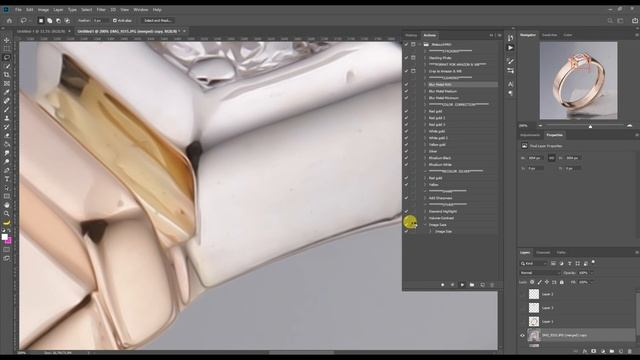Select the Lasso tool in toolbar
640x360 pixels.
tap(7, 58)
